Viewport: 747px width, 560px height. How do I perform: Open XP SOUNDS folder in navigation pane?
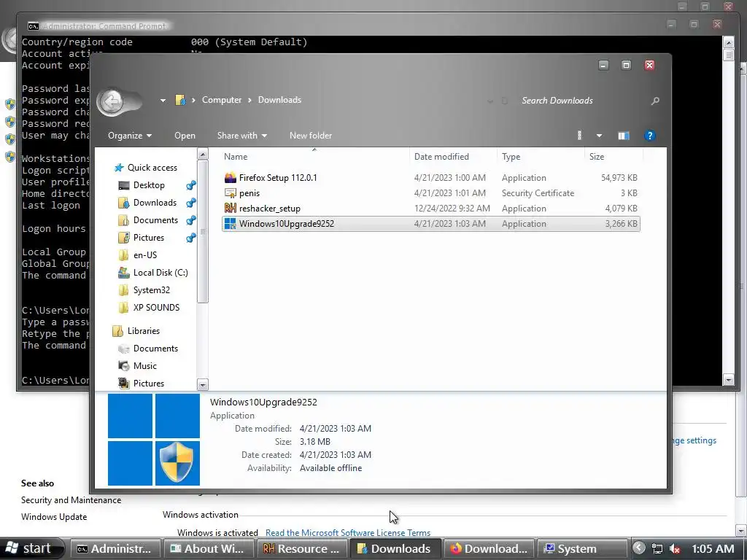156,308
